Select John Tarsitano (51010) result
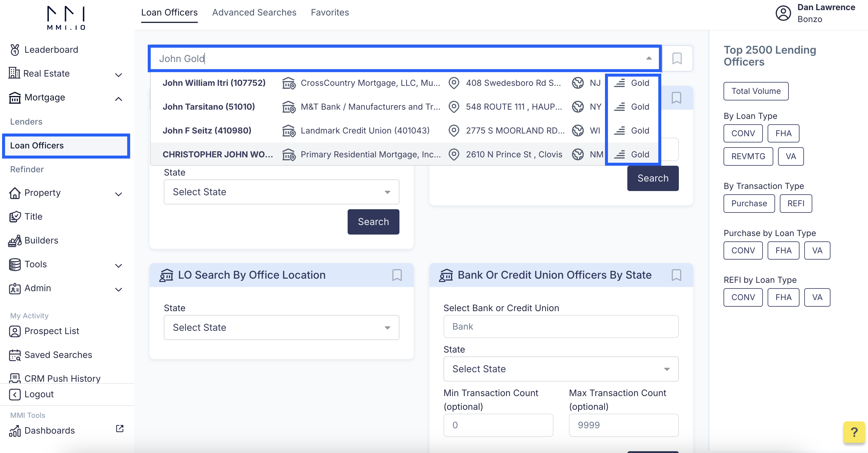The width and height of the screenshot is (868, 453). pos(404,107)
